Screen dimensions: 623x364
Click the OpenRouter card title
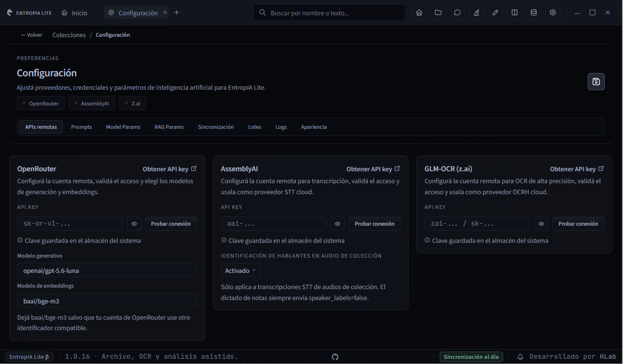click(37, 169)
